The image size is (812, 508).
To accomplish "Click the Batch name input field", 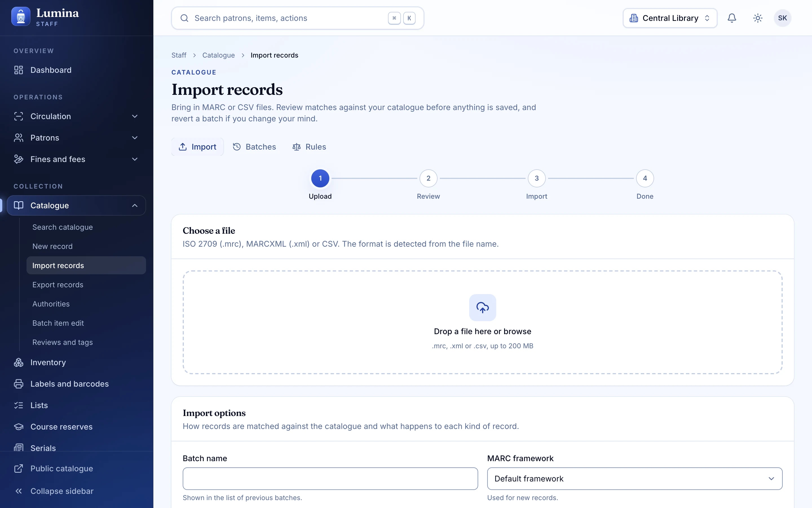I will pos(330,478).
